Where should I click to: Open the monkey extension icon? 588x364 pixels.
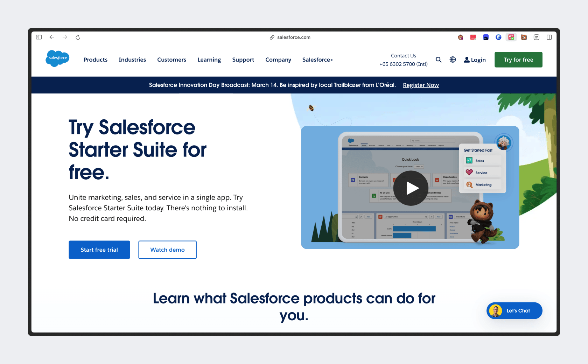pyautogui.click(x=461, y=37)
